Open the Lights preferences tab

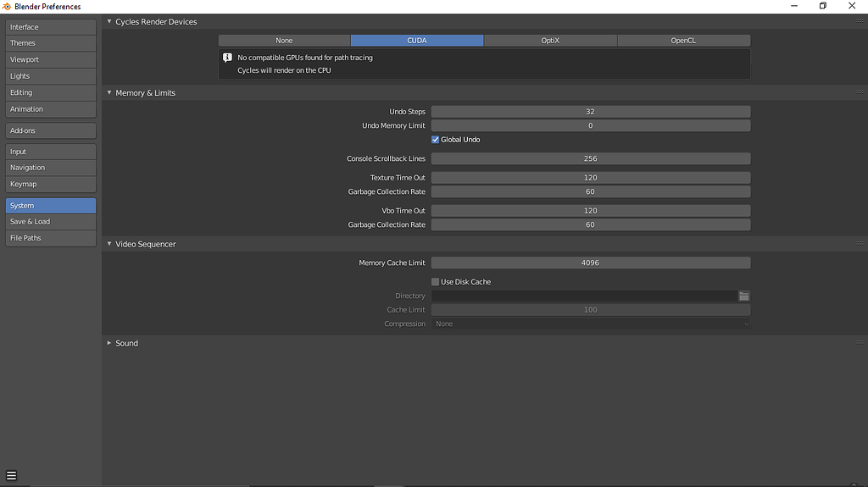coord(51,76)
